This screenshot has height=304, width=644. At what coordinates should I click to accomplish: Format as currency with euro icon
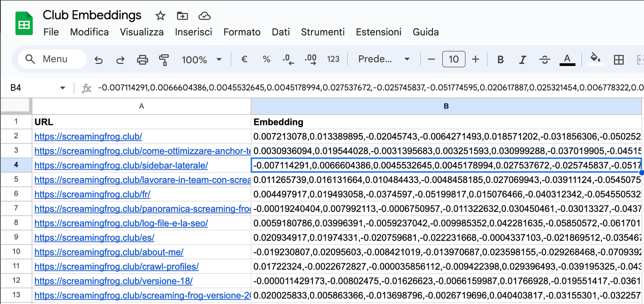[244, 59]
